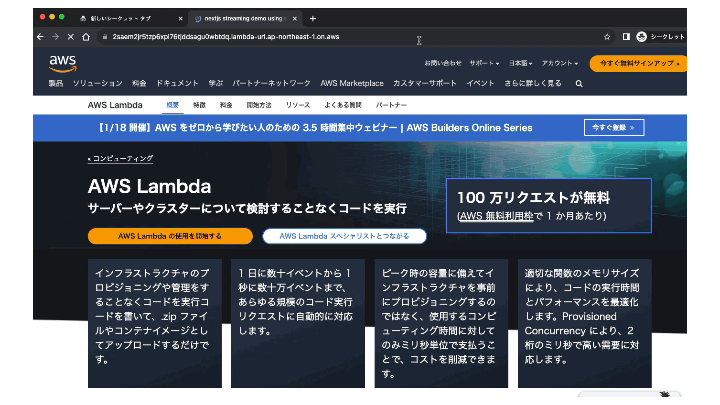Click the incognito profile icon
The image size is (720, 405).
click(x=641, y=37)
